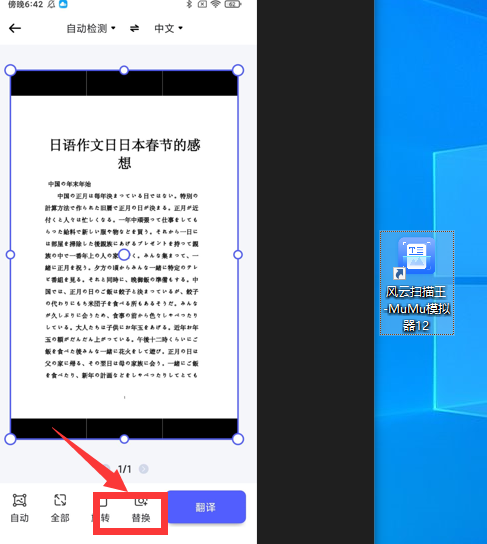
Task: Select the 全部 full-area crop option
Action: tap(60, 508)
